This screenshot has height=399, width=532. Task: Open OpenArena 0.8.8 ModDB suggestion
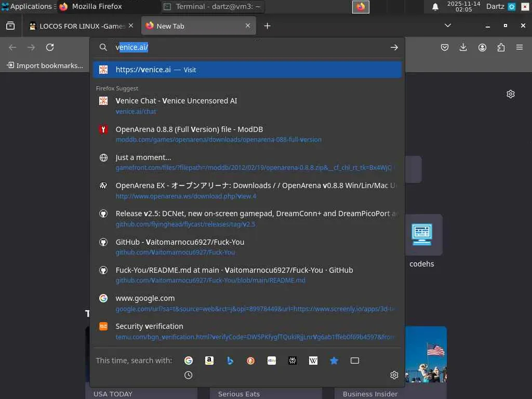[x=247, y=134]
